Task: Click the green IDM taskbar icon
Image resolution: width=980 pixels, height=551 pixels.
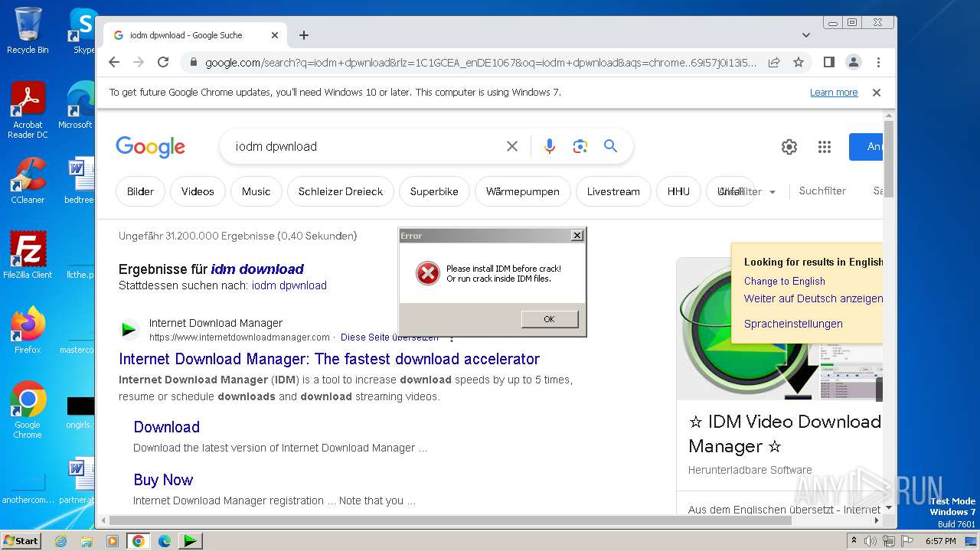Action: 189,541
